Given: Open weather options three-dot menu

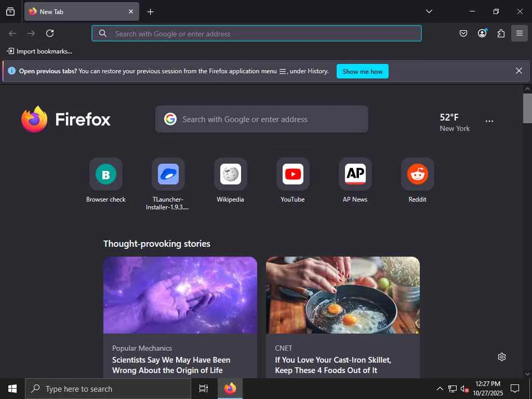Looking at the screenshot, I should pos(489,122).
